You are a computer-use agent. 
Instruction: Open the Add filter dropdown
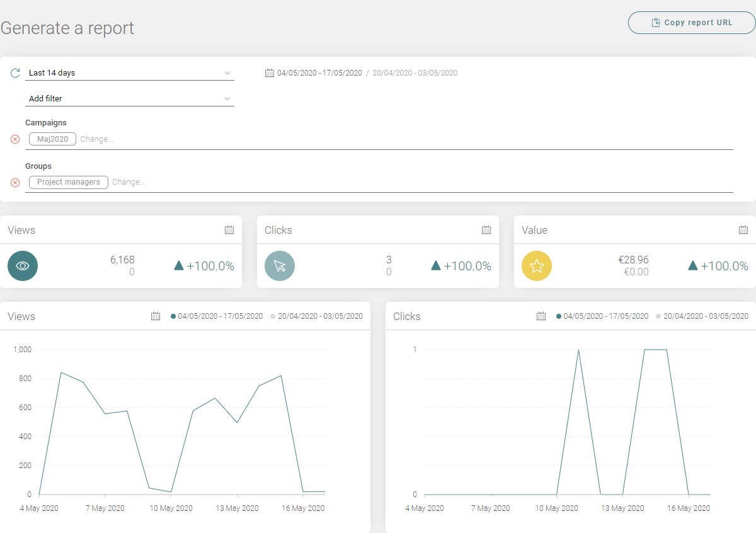130,99
